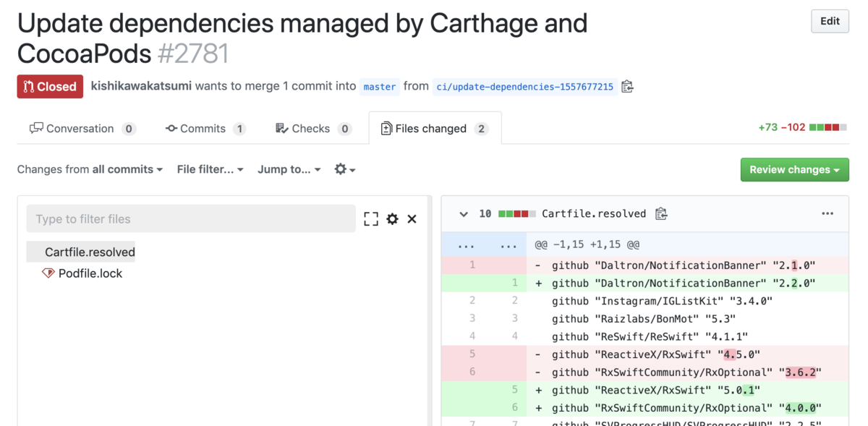This screenshot has width=868, height=426.
Task: Open kishikawakatsumi's profile link
Action: pyautogui.click(x=141, y=86)
